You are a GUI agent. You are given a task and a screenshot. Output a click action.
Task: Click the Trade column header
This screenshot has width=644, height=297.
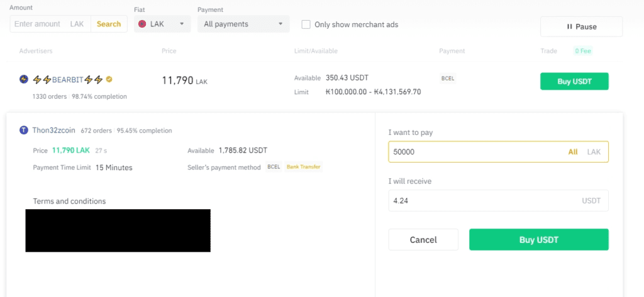point(548,51)
